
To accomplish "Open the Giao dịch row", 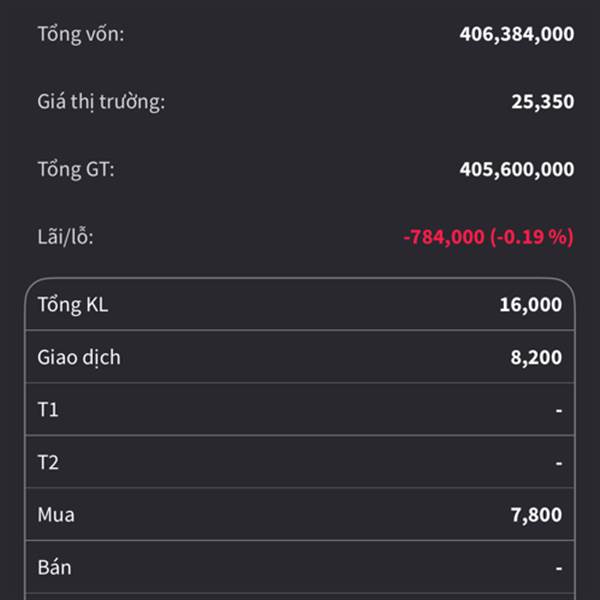I will click(x=79, y=357).
